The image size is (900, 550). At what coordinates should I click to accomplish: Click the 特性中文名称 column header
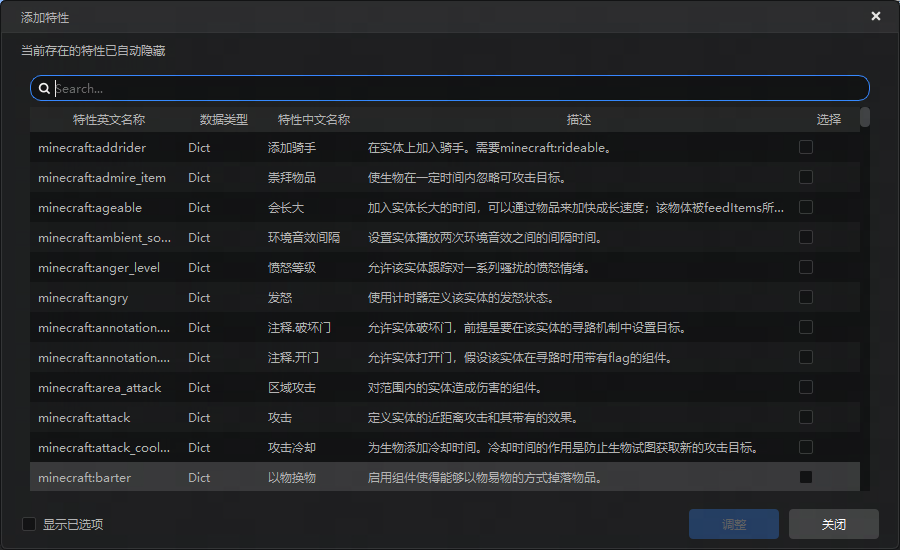coord(313,119)
